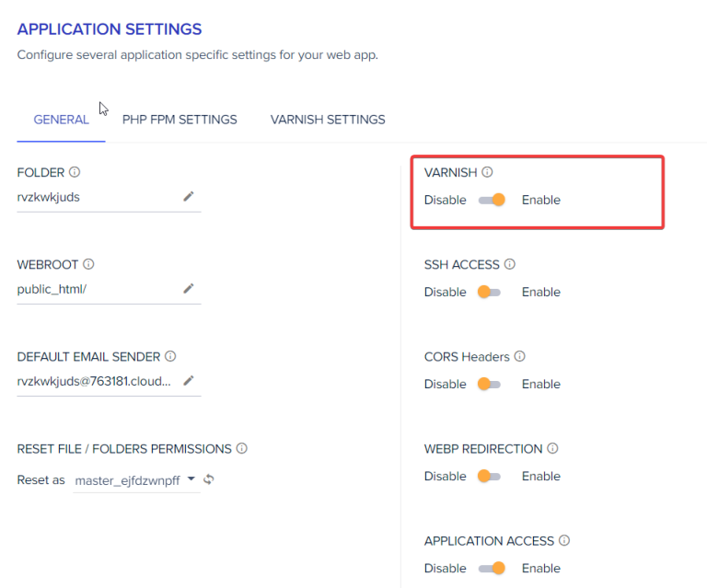This screenshot has width=707, height=588.
Task: Click the rvzkwkjuds@763181.cloud... email field
Action: 109,382
